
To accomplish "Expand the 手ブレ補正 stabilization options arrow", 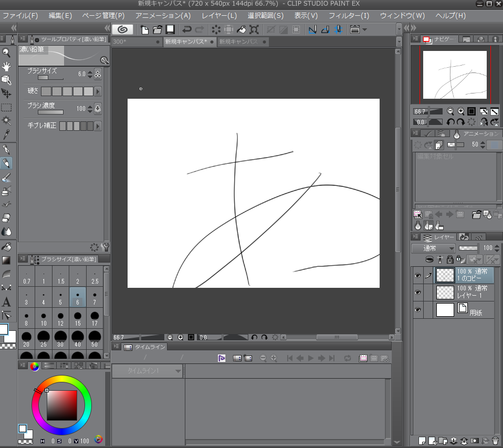I will pyautogui.click(x=98, y=126).
